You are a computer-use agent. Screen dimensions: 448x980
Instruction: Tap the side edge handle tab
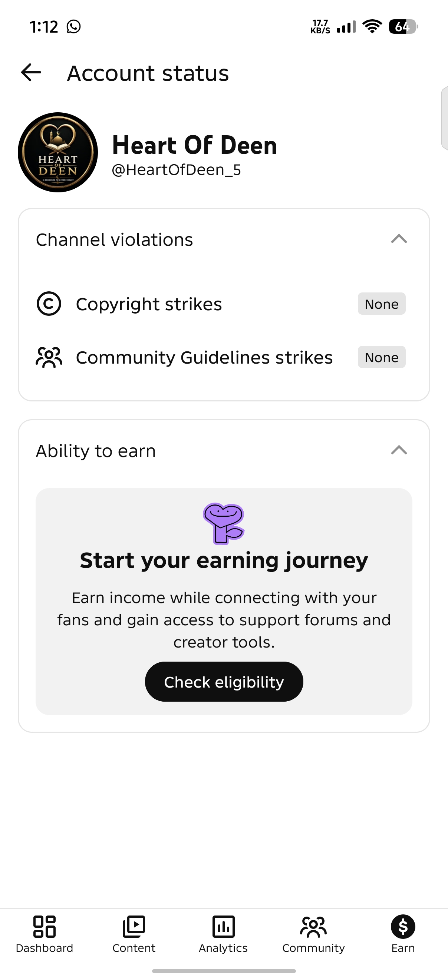coord(444,118)
